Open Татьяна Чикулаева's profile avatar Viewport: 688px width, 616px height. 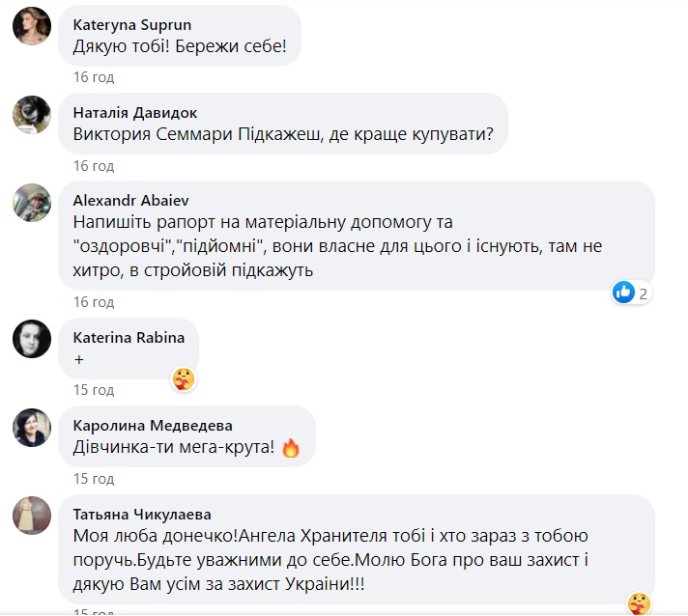31,515
